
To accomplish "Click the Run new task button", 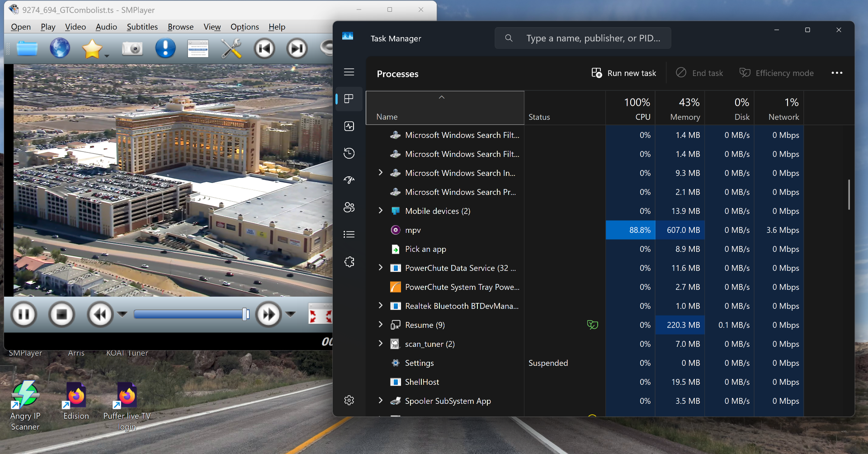I will click(x=624, y=73).
